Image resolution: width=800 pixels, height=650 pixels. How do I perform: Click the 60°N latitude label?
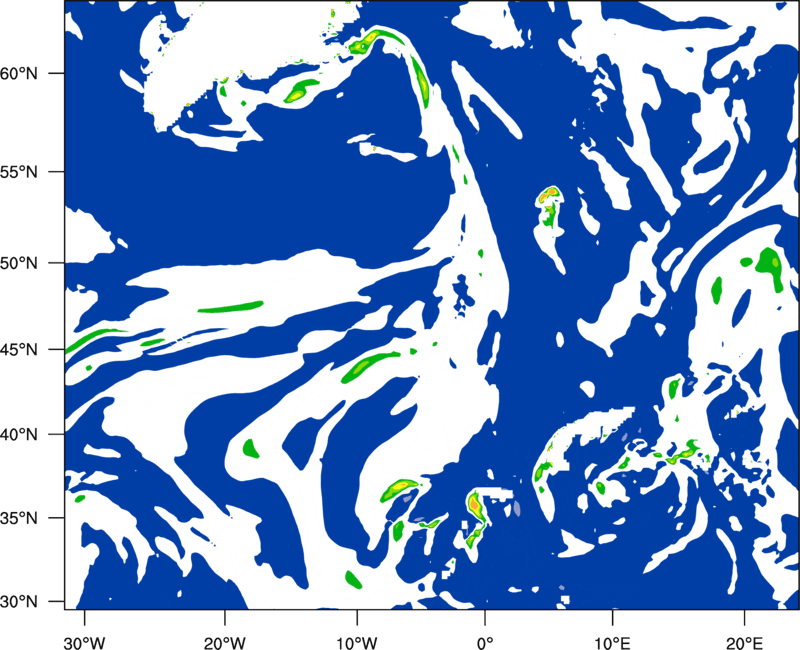pos(19,73)
